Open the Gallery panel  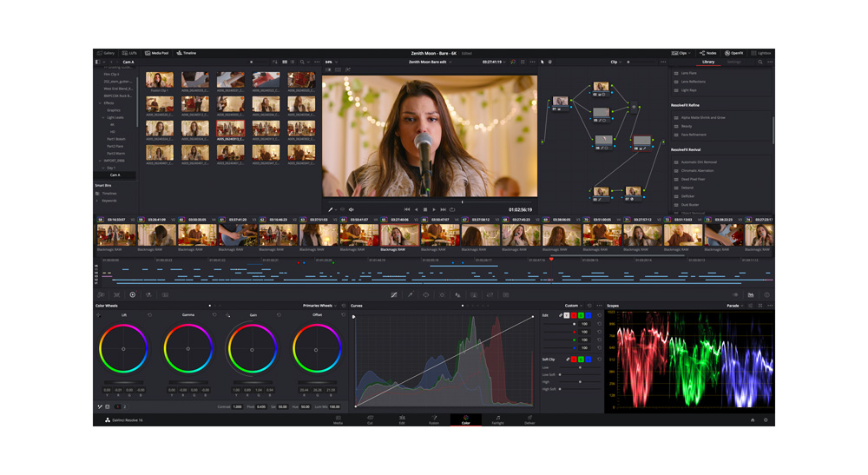pyautogui.click(x=106, y=53)
